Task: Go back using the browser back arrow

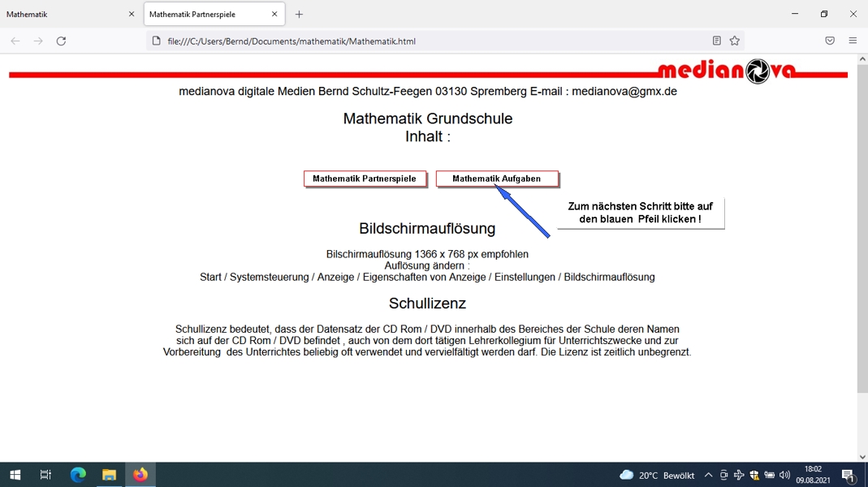Action: pyautogui.click(x=15, y=41)
